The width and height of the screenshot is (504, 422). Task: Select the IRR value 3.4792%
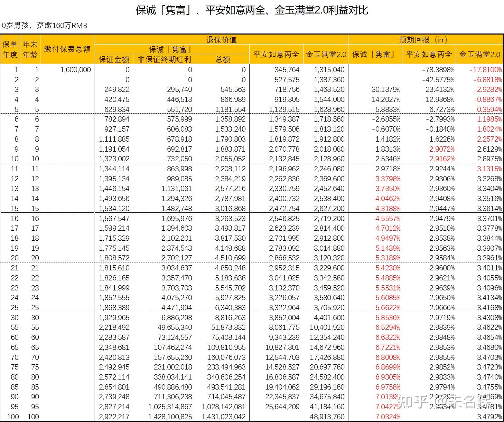click(x=489, y=417)
